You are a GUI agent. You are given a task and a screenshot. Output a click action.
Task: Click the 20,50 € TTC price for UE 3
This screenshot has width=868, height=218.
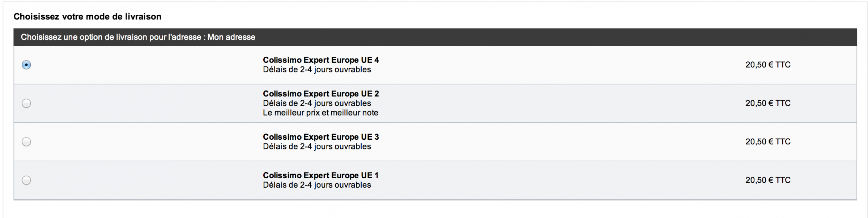point(768,142)
